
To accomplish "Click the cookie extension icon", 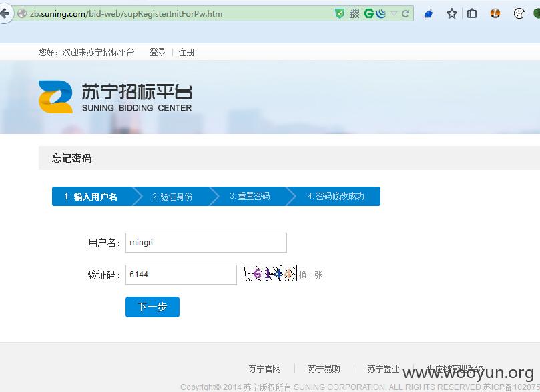I will [519, 14].
